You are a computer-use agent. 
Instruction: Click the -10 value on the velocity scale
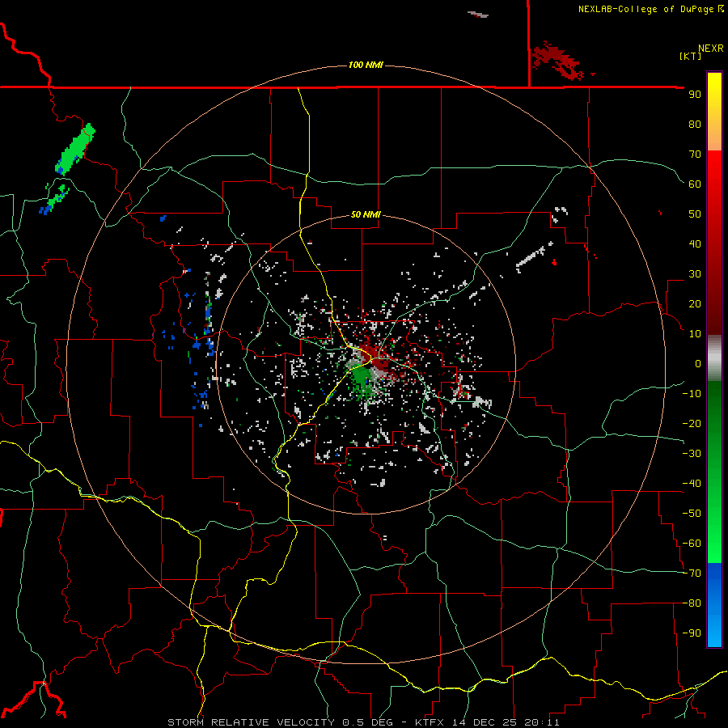(692, 394)
